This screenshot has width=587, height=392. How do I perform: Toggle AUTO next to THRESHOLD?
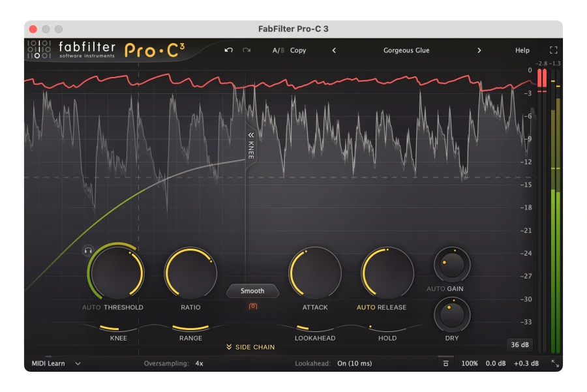tap(91, 307)
